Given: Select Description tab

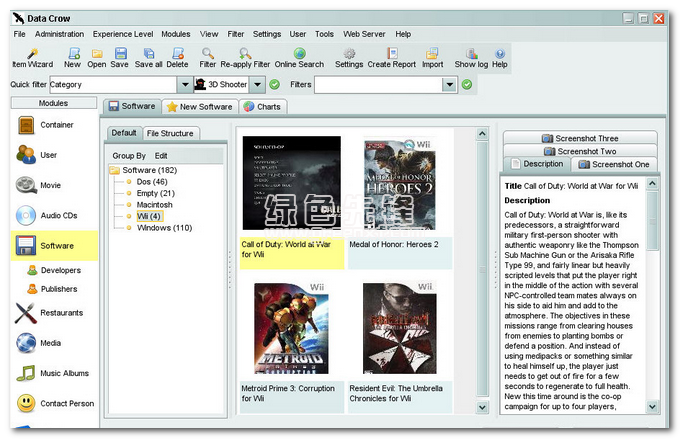Looking at the screenshot, I should pyautogui.click(x=537, y=164).
